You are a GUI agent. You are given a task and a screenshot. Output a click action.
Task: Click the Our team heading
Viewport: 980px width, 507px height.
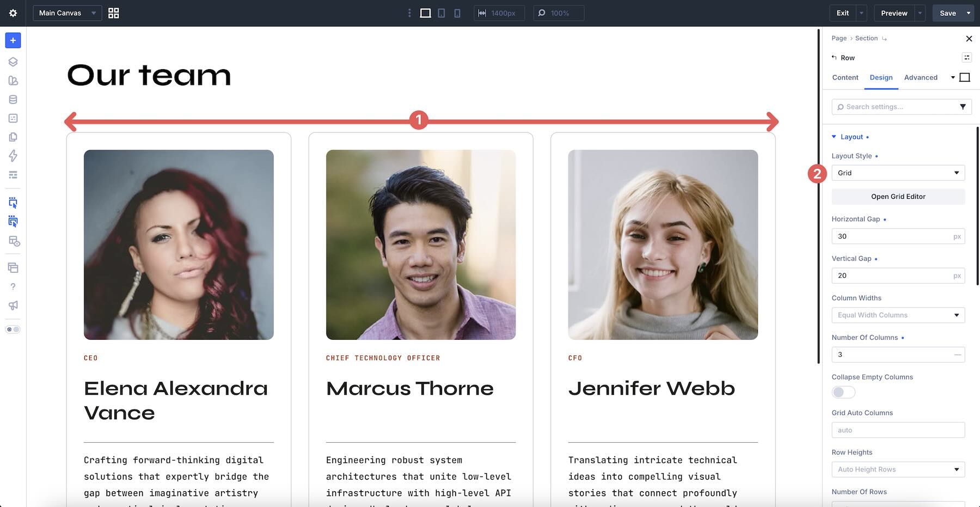tap(149, 75)
